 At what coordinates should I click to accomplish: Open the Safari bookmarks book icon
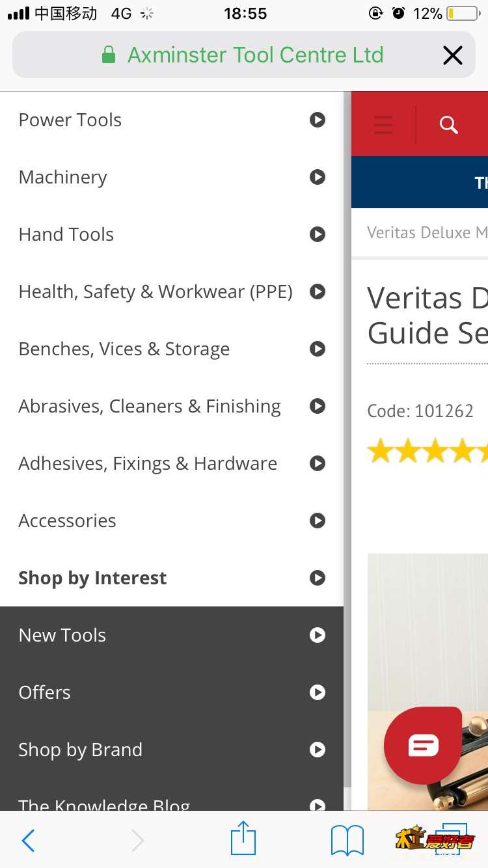(347, 841)
